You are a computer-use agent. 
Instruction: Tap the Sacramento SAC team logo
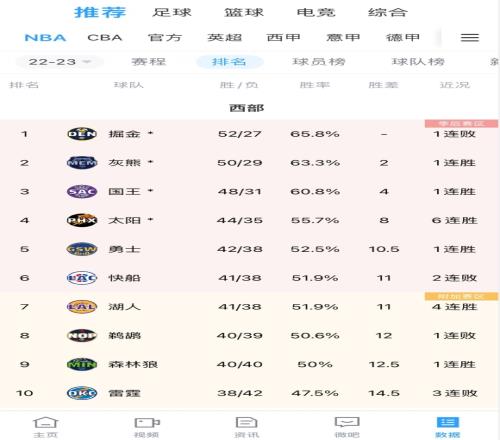[82, 192]
